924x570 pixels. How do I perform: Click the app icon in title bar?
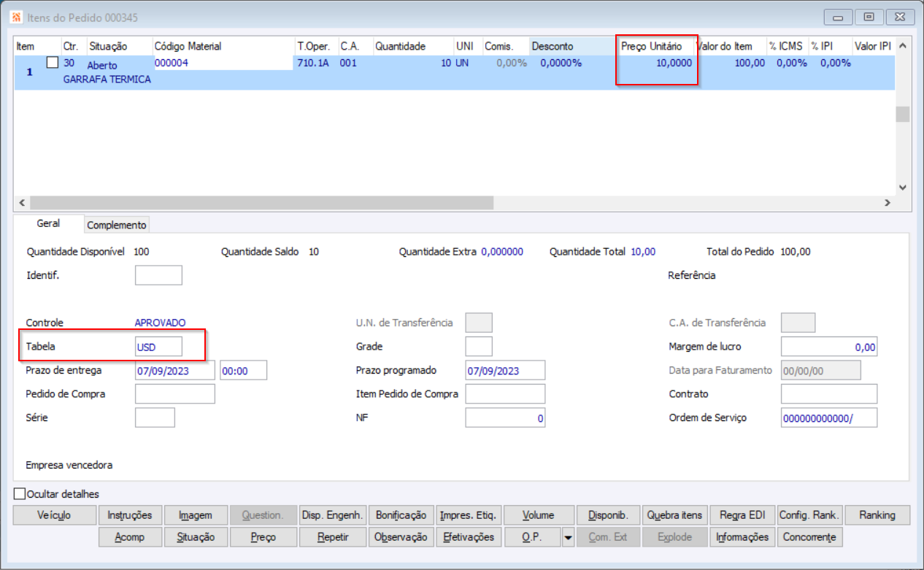15,17
